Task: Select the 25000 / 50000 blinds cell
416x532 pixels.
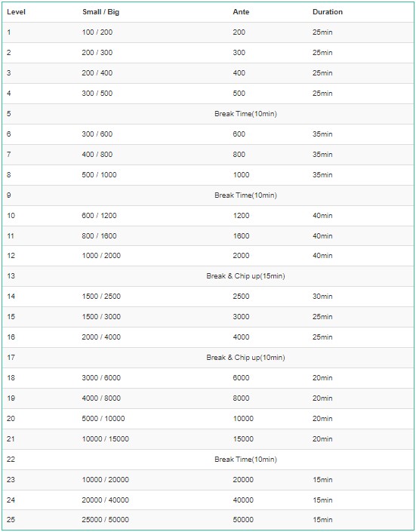Action: [105, 519]
